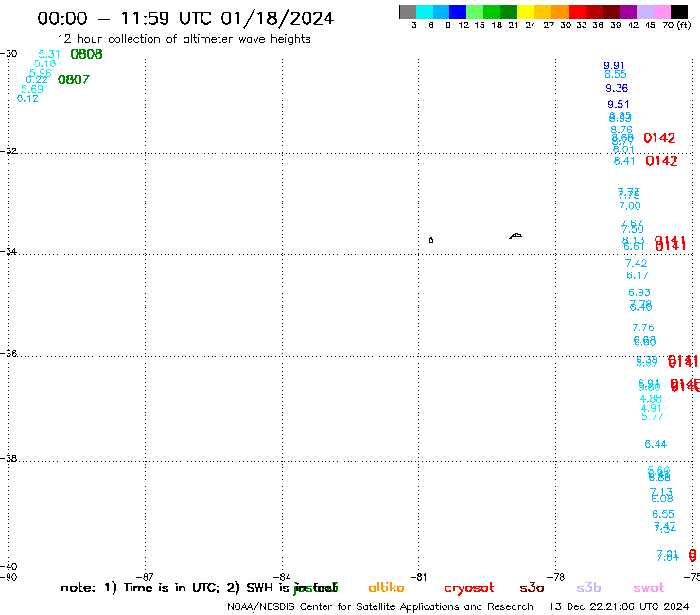Click the latitude axis label -32

pyautogui.click(x=9, y=151)
